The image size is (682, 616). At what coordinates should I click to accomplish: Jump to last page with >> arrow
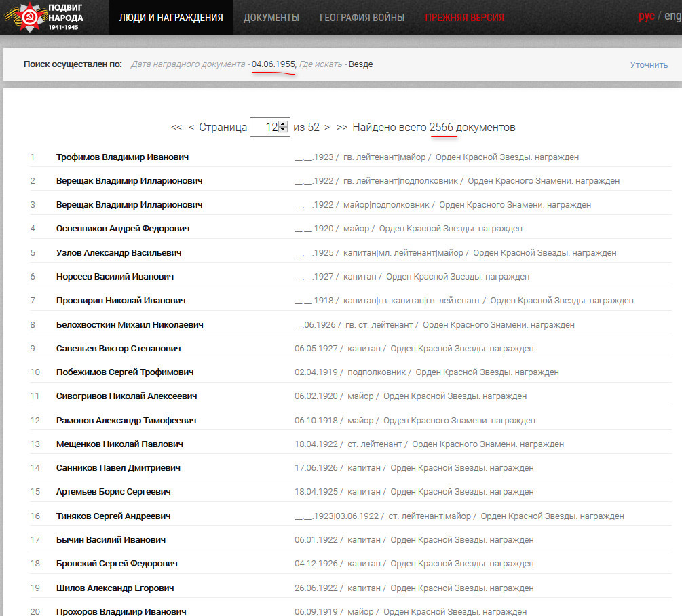point(342,128)
